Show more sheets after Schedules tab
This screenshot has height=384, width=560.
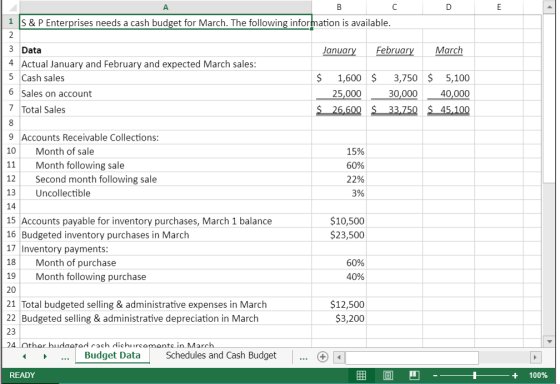click(x=303, y=357)
